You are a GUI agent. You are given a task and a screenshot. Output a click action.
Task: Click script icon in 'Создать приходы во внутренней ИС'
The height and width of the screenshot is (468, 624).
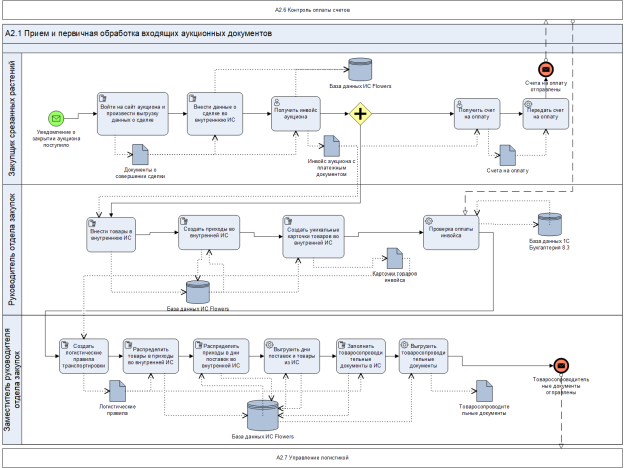[184, 220]
